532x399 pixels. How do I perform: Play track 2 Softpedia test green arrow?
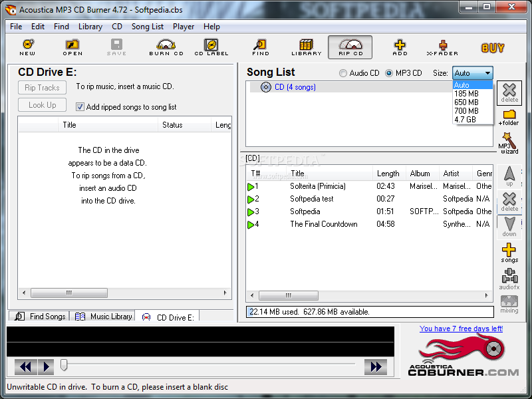[251, 199]
